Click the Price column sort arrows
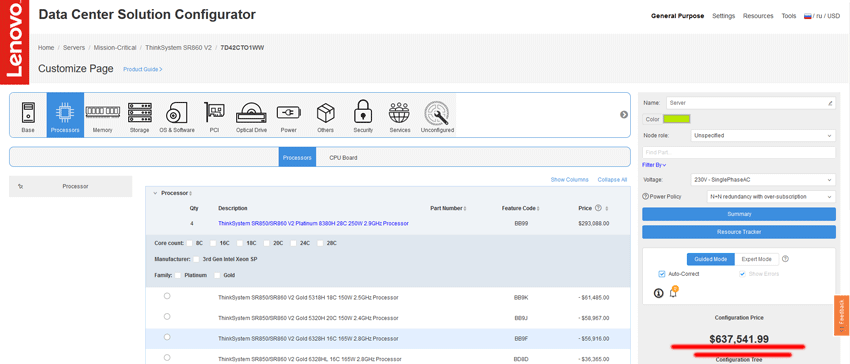This screenshot has width=850, height=364. 607,208
